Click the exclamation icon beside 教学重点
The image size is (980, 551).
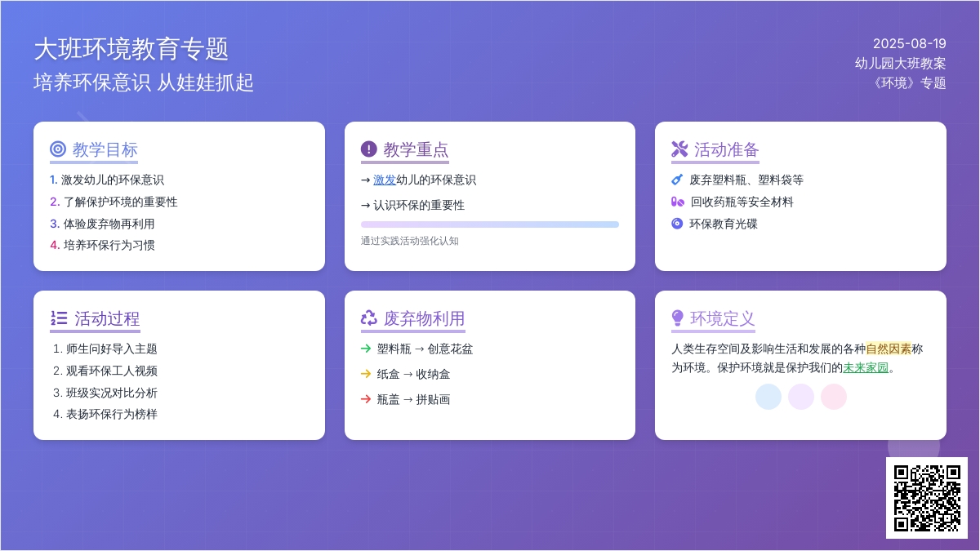click(368, 149)
